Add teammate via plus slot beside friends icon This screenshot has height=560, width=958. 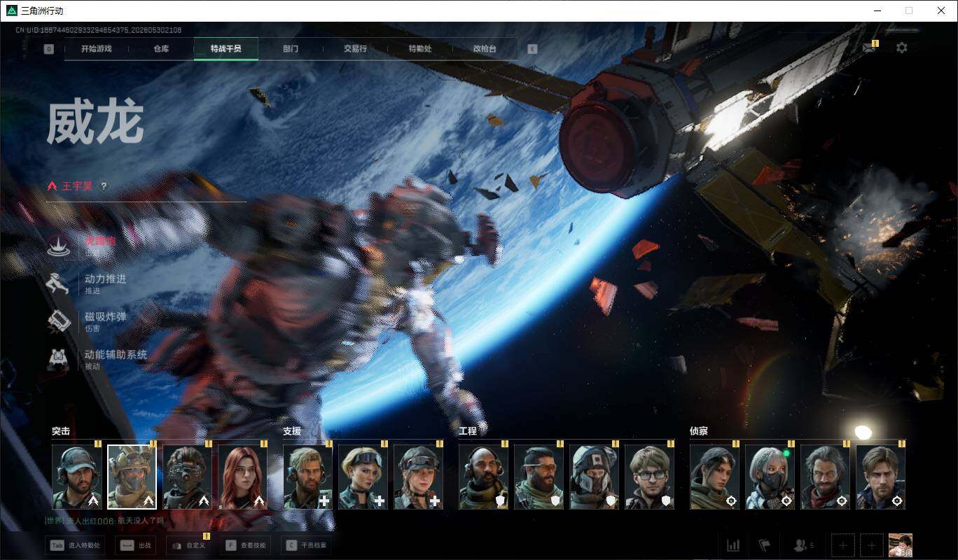843,545
